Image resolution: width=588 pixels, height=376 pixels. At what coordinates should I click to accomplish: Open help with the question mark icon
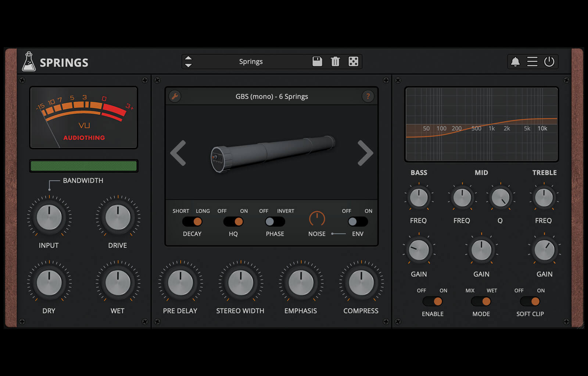coord(368,96)
